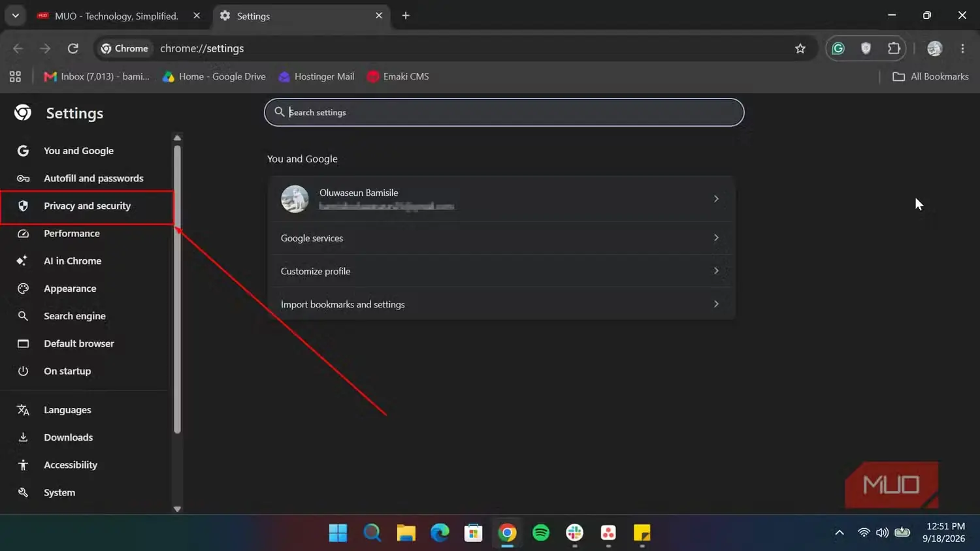Open File Explorer from the taskbar

click(x=406, y=533)
